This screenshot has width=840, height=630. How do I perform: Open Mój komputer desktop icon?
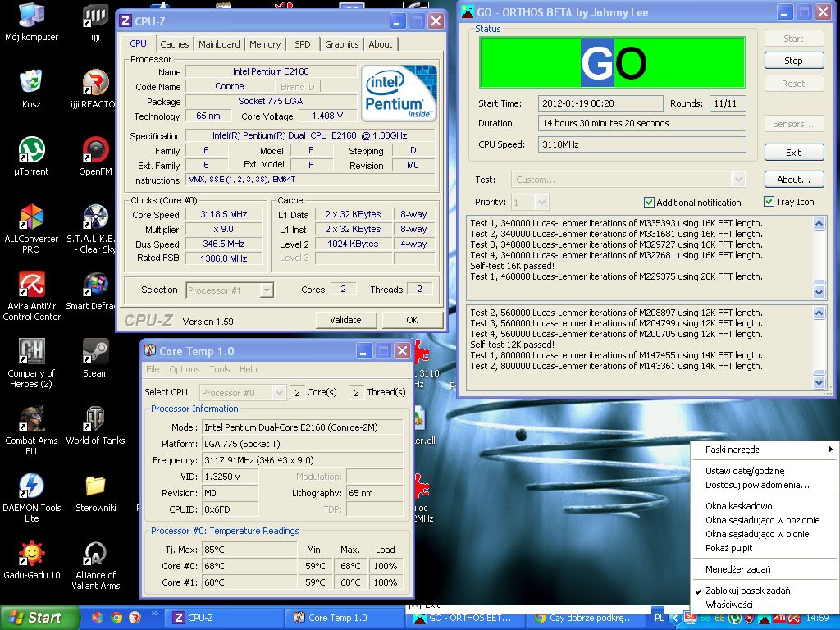pyautogui.click(x=31, y=15)
